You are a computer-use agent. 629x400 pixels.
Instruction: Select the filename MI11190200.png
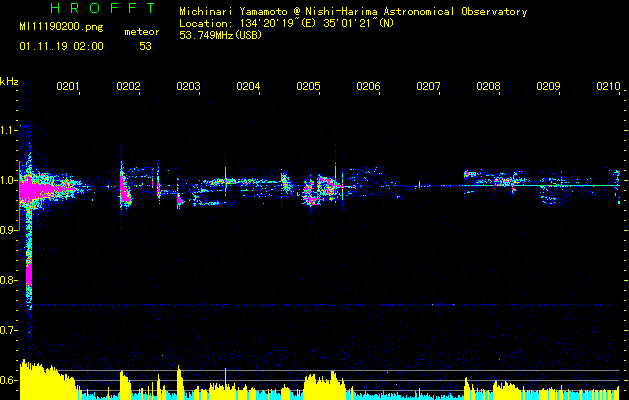61,27
